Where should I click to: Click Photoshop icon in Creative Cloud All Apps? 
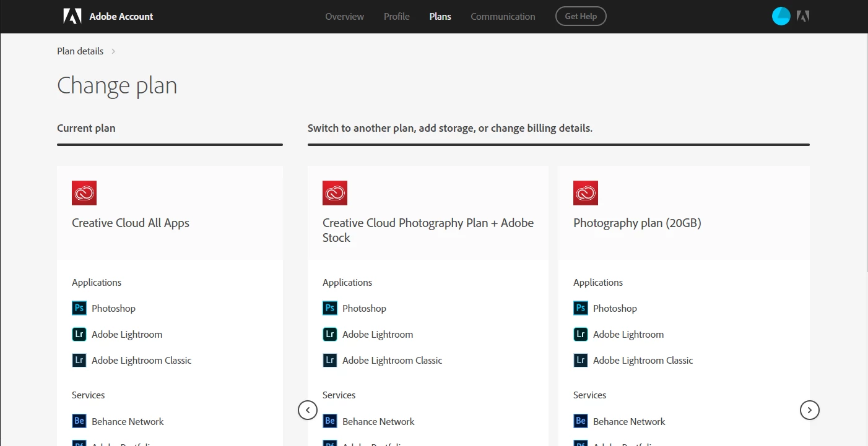[x=79, y=308]
